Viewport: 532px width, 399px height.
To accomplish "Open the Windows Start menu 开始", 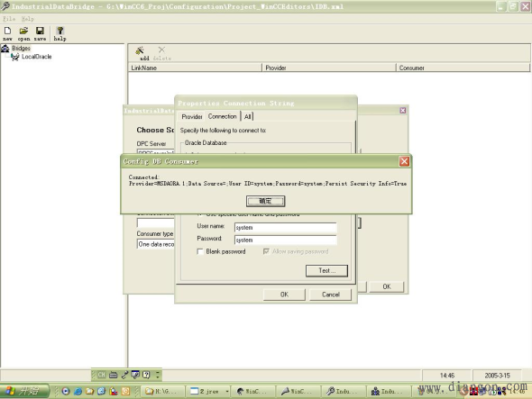I will click(x=24, y=391).
